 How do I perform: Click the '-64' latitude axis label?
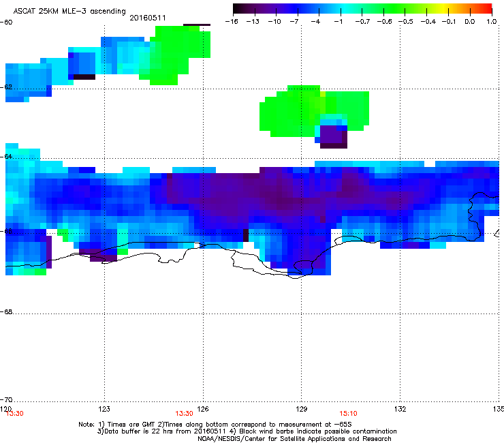[6, 156]
